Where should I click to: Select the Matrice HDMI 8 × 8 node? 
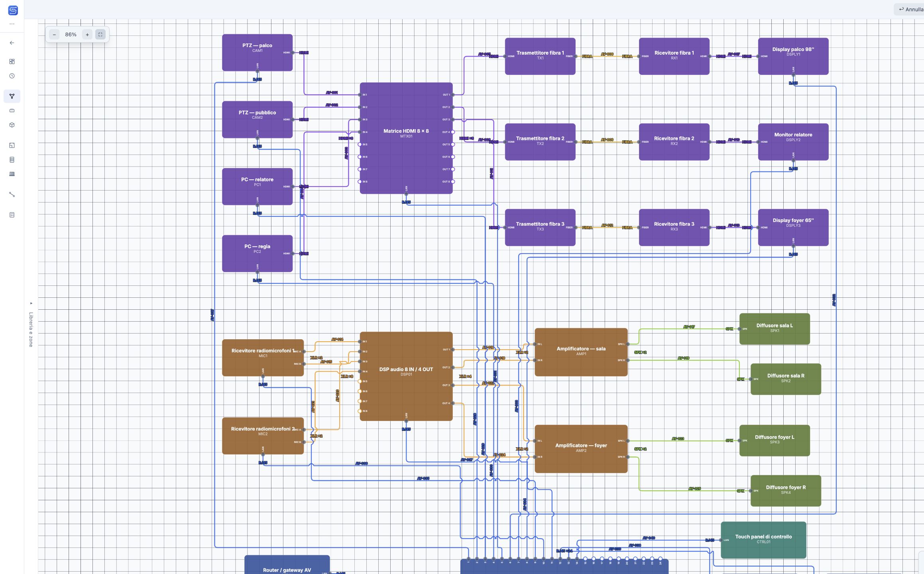tap(406, 138)
